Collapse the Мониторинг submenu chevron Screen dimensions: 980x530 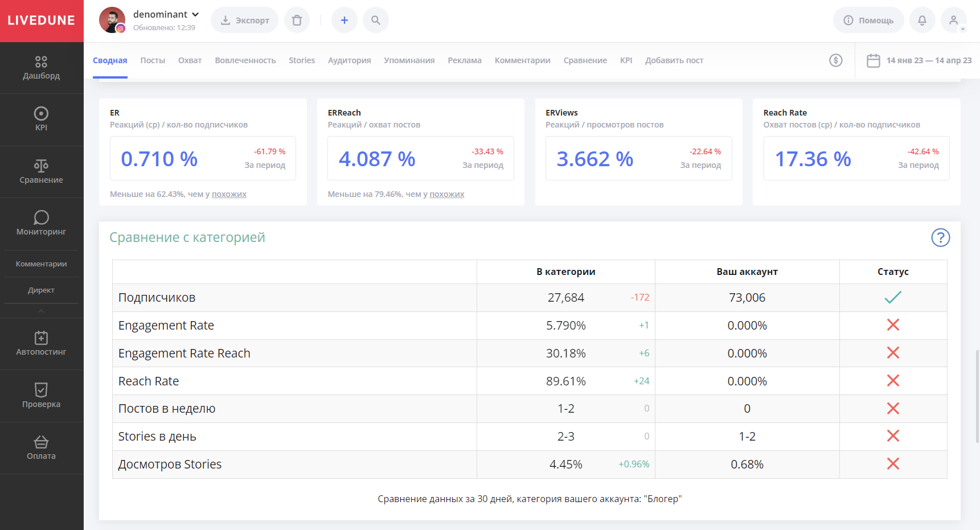(x=41, y=311)
